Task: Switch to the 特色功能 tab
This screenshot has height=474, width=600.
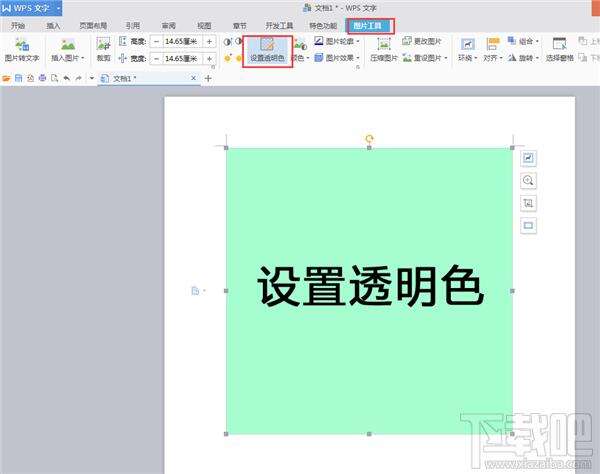Action: (x=323, y=26)
